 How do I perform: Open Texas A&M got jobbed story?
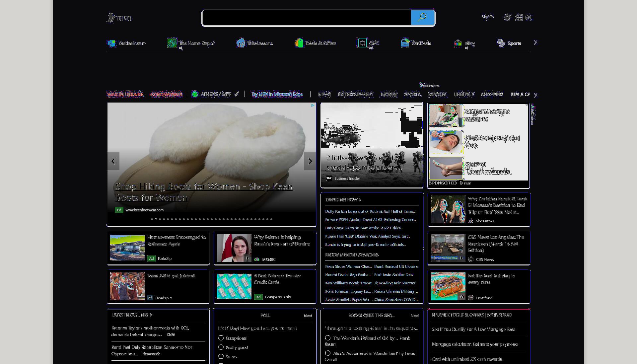[171, 276]
